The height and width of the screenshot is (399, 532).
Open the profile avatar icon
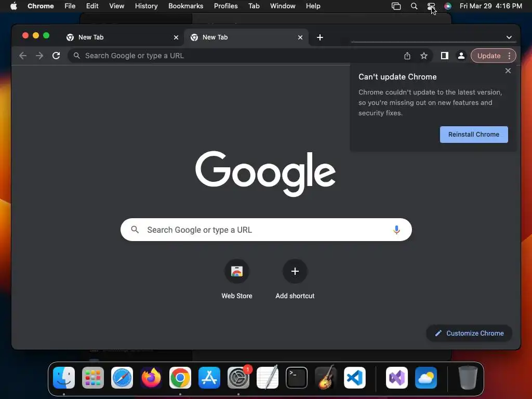pyautogui.click(x=461, y=56)
